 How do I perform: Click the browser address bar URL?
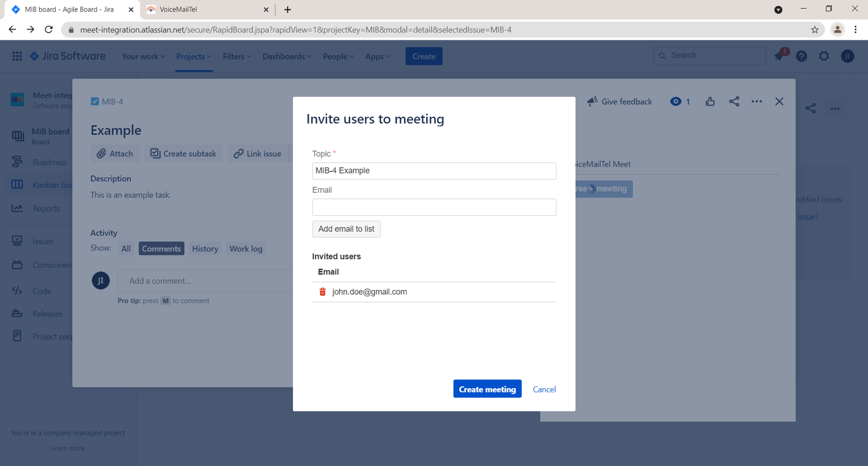click(296, 30)
